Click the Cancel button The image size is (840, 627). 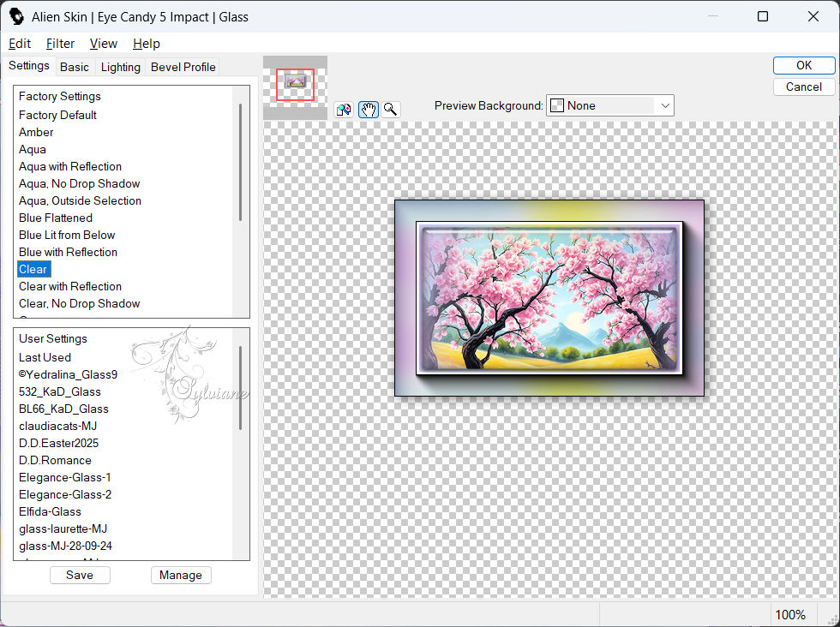click(804, 87)
